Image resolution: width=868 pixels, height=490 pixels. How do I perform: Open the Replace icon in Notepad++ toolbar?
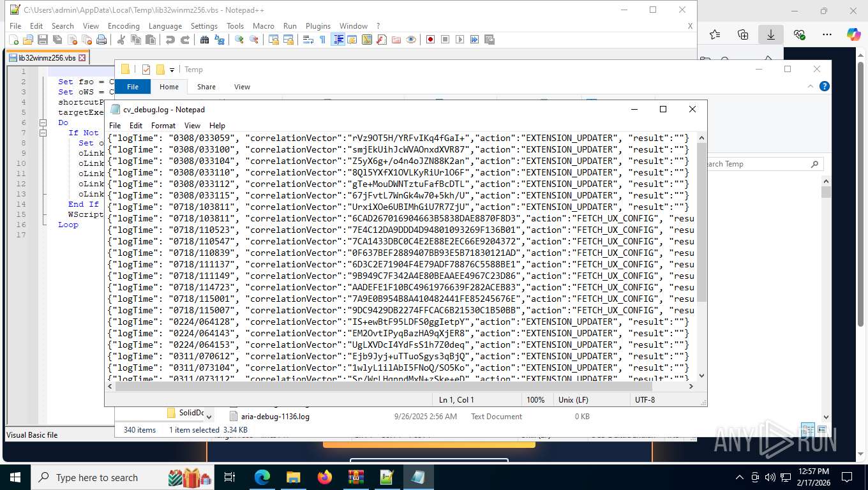(x=220, y=40)
